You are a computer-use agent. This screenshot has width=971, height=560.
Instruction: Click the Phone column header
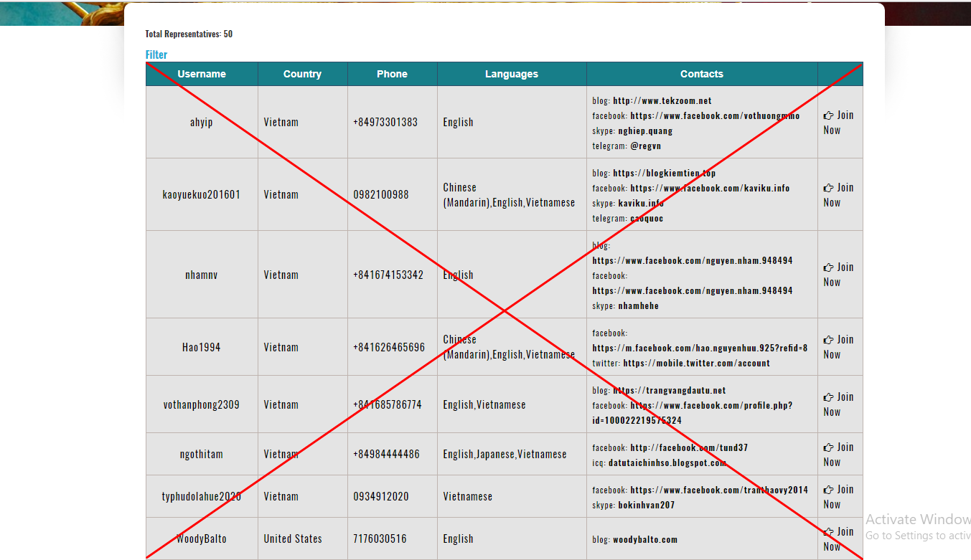[392, 74]
